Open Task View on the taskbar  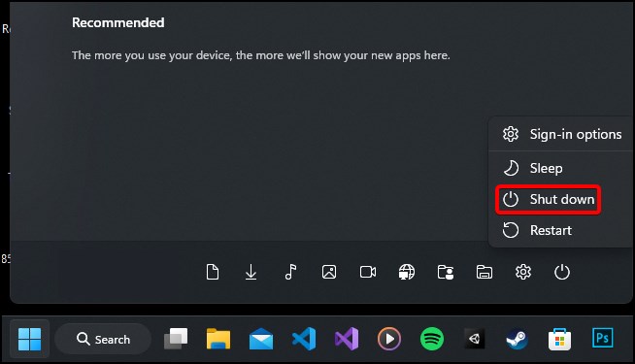coord(176,339)
